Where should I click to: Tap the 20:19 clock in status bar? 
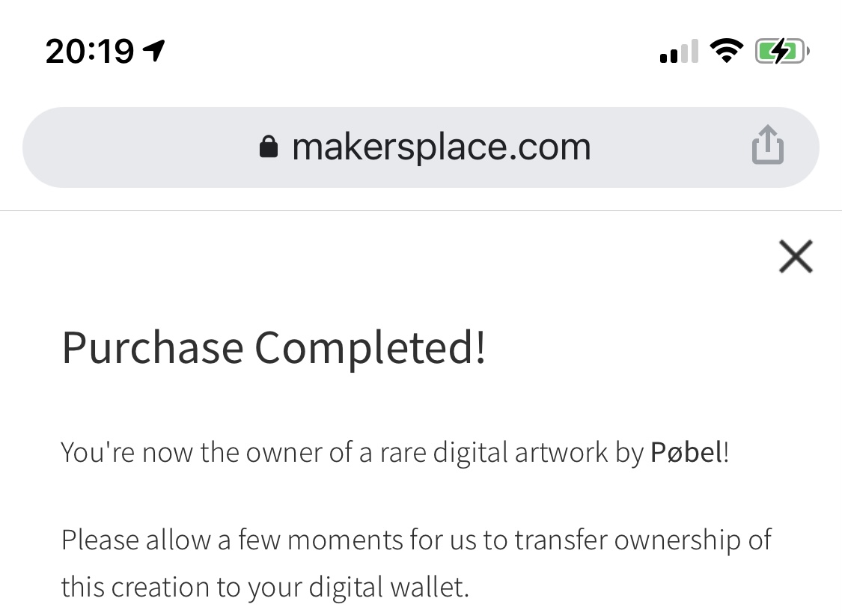(x=90, y=52)
